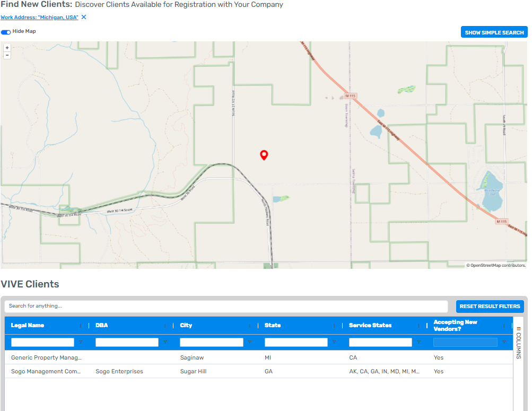
Task: Click the AK, CA, GA, IN service states cell
Action: tap(384, 371)
